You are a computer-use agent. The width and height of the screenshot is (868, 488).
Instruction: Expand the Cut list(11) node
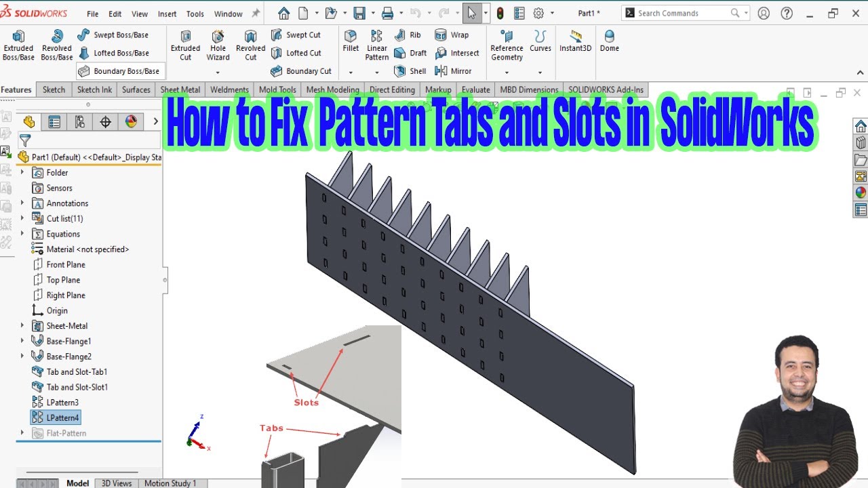pyautogui.click(x=22, y=218)
